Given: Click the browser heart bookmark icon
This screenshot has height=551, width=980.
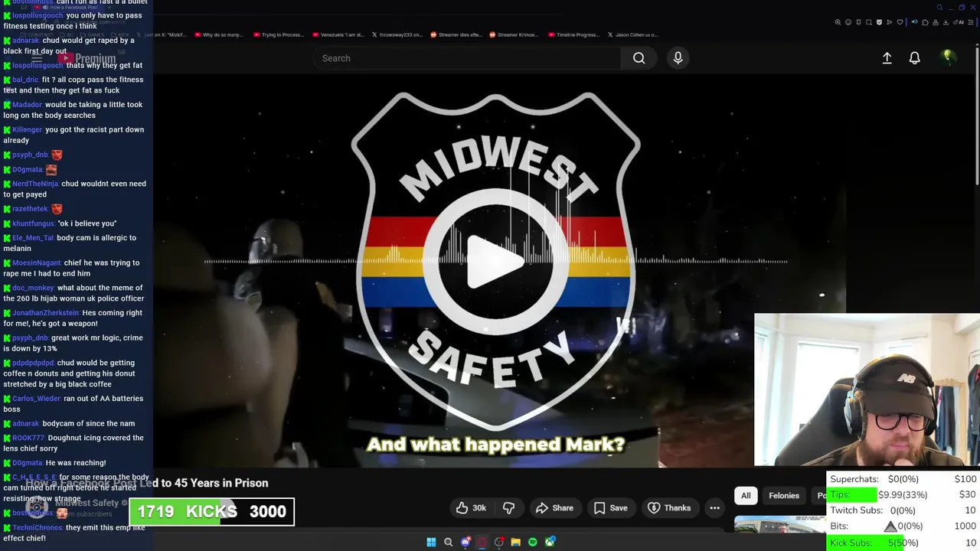Looking at the screenshot, I should coord(900,22).
